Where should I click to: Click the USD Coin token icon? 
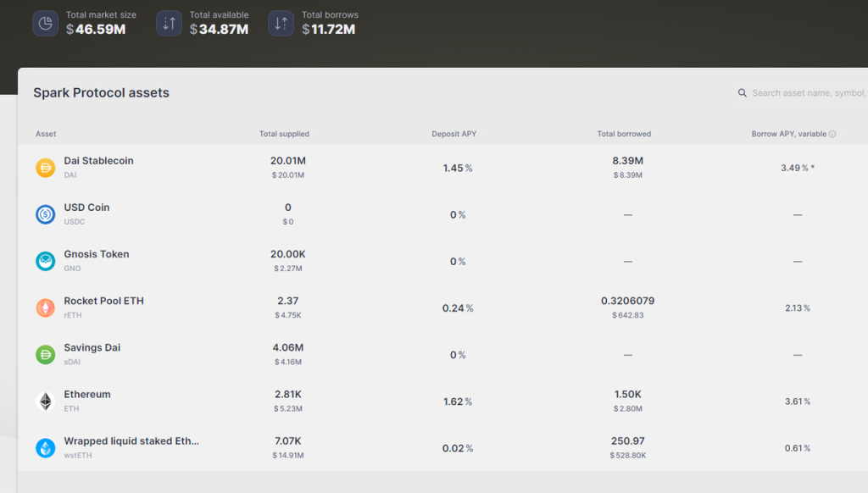pos(46,214)
